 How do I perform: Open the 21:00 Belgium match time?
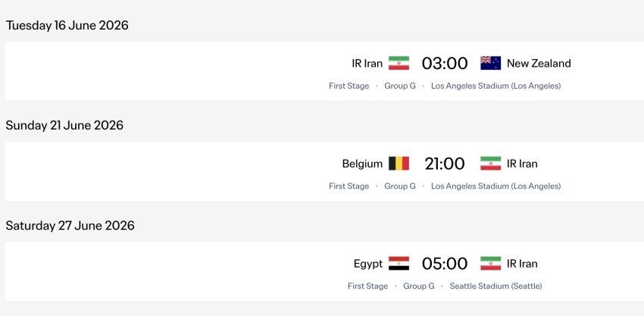(445, 164)
